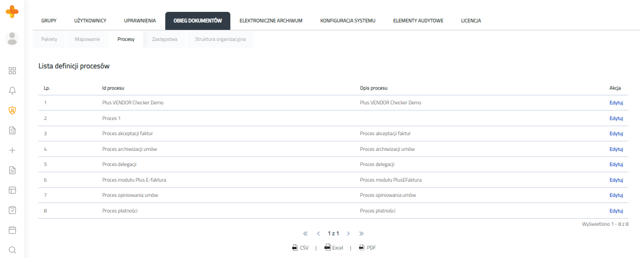Click the Id procesu column header
644x258 pixels.
(x=113, y=88)
